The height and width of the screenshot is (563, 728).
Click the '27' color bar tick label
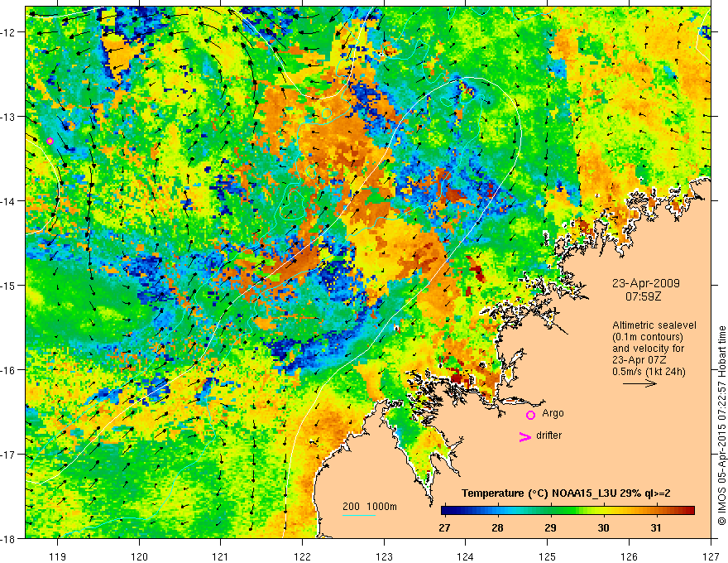click(444, 528)
